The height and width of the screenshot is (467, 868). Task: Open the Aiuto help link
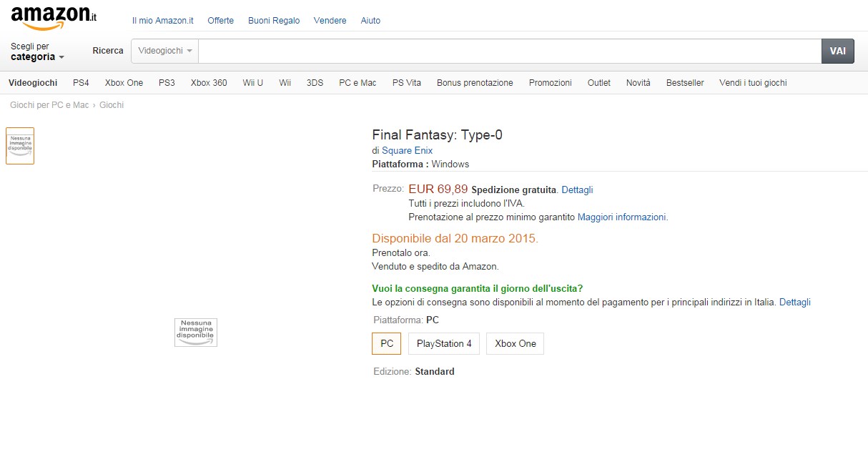pyautogui.click(x=370, y=21)
